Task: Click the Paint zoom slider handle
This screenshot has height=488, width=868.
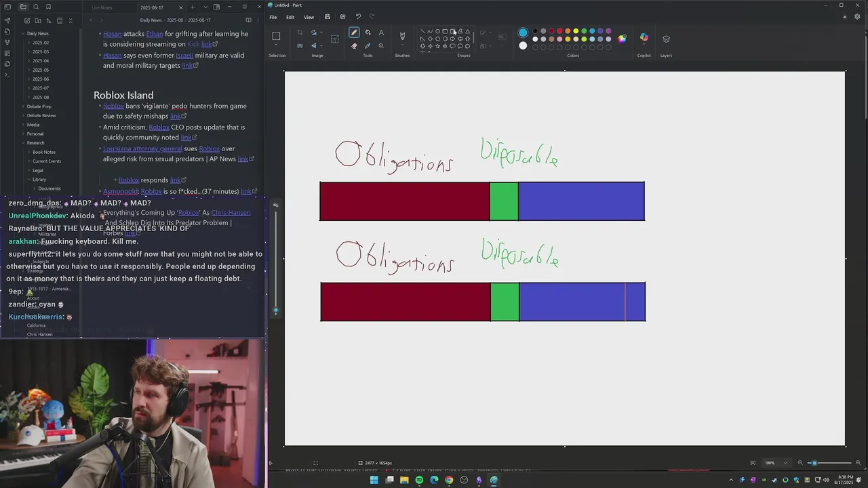Action: click(x=814, y=463)
